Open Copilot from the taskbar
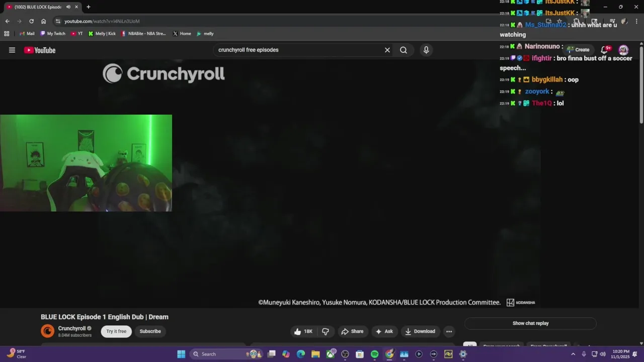Screen dimensions: 644x362 286,354
